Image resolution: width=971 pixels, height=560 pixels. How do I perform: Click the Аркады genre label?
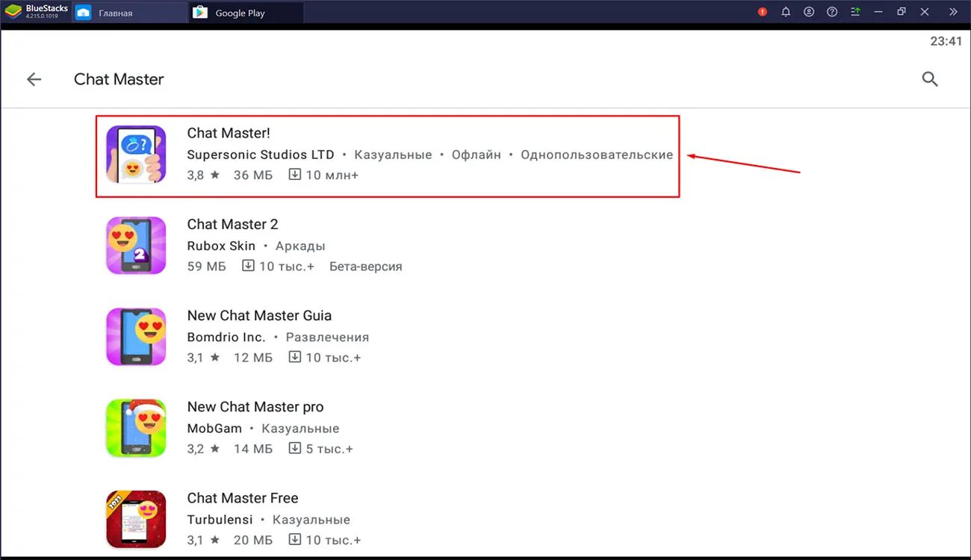[300, 246]
